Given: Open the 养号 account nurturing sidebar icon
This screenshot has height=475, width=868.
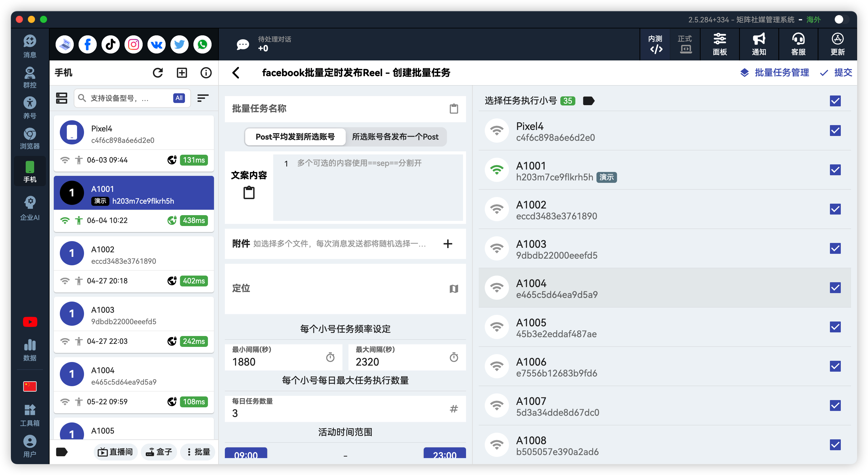Looking at the screenshot, I should (x=30, y=108).
